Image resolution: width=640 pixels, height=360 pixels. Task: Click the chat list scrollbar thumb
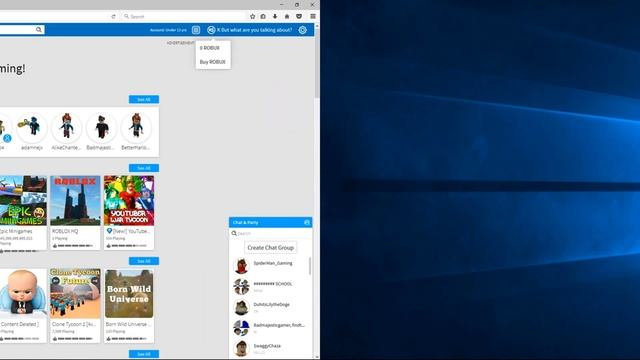click(x=310, y=266)
